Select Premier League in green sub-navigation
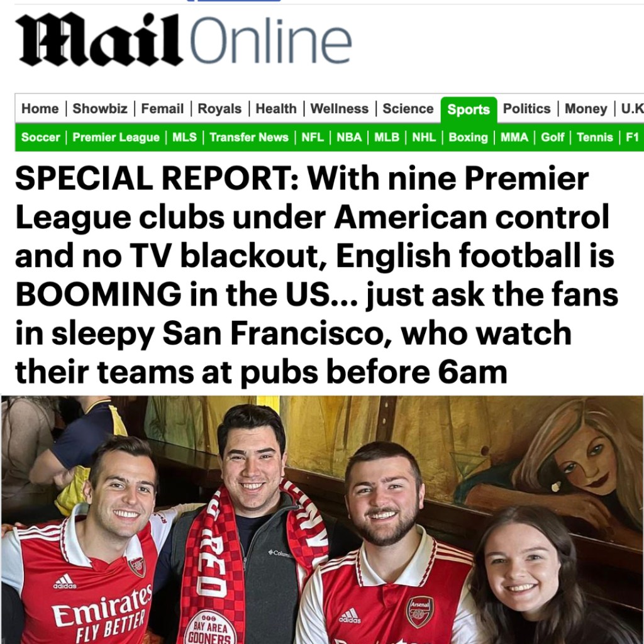 (116, 137)
